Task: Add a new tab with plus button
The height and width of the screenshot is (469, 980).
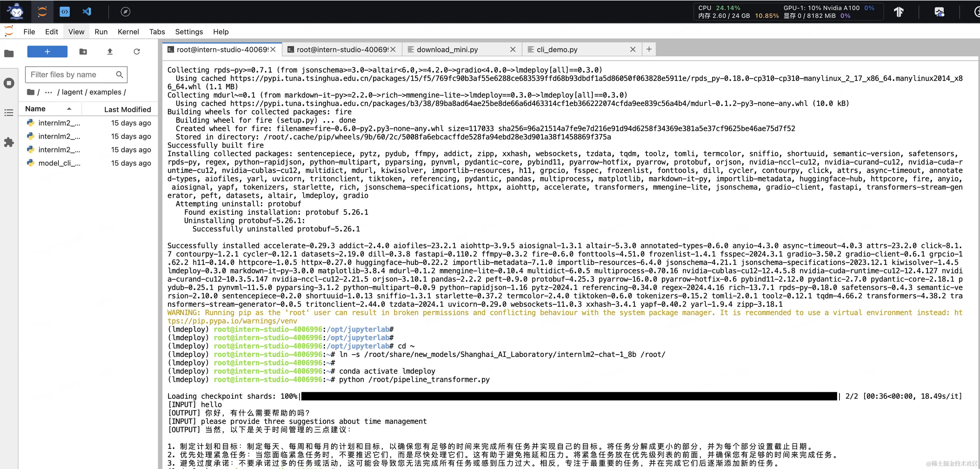Action: point(649,49)
